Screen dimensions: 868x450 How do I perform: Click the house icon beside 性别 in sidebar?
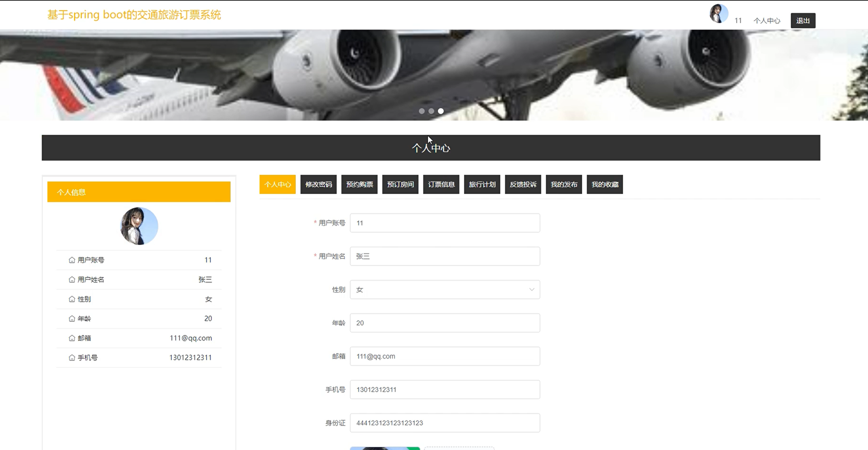(x=72, y=299)
